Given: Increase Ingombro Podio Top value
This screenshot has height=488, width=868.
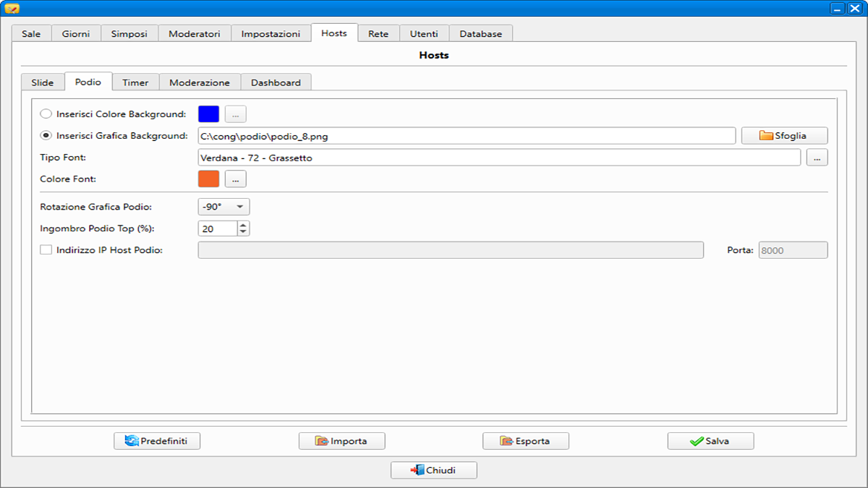Looking at the screenshot, I should [243, 224].
